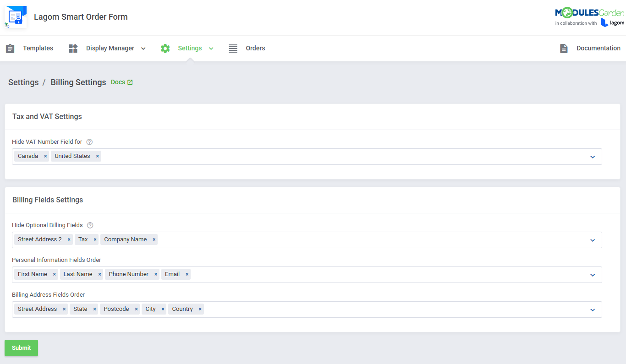The width and height of the screenshot is (626, 364).
Task: Remove the Canada tag
Action: (45, 156)
